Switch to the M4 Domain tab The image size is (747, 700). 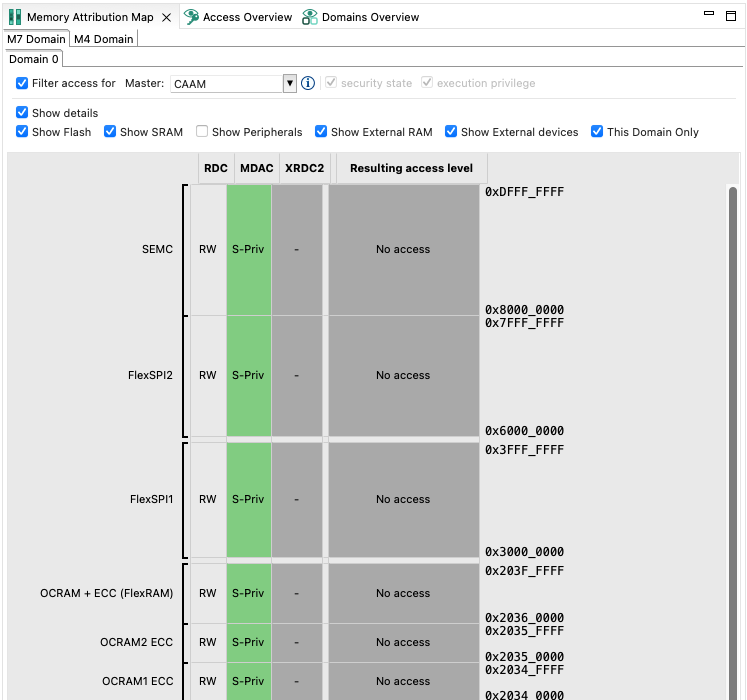click(103, 39)
